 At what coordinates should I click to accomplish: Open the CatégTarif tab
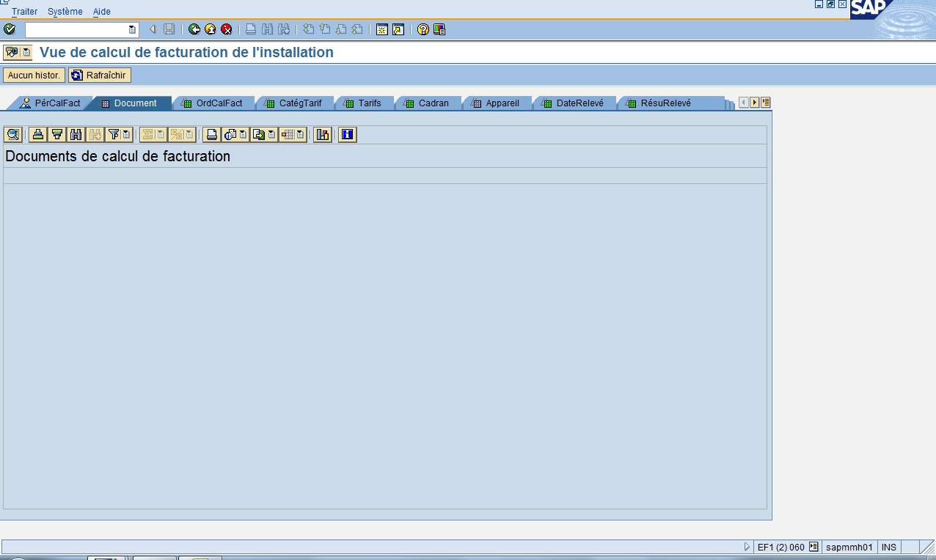click(x=294, y=103)
